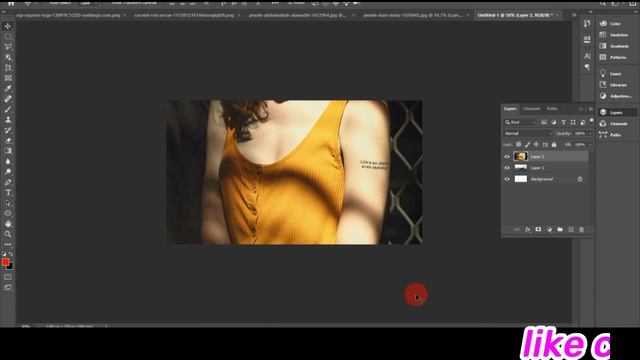Select the Lasso tool
Viewport: 640px width, 360px height.
8,47
